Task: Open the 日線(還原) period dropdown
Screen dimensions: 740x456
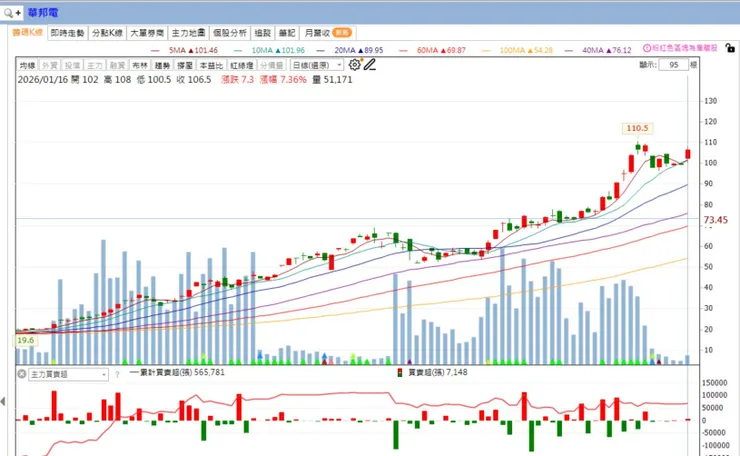Action: pos(317,65)
